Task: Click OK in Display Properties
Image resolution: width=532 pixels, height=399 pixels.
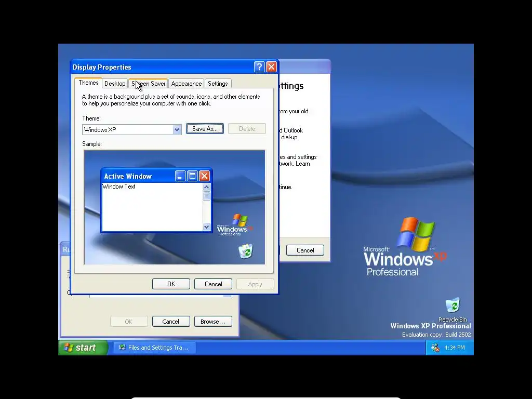Action: click(x=171, y=284)
